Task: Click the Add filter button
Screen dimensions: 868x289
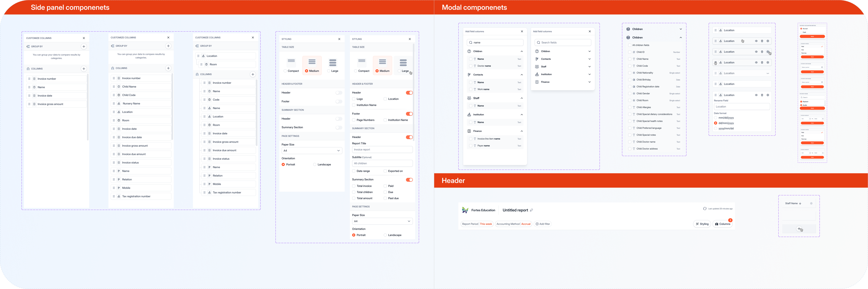Action: tap(542, 224)
